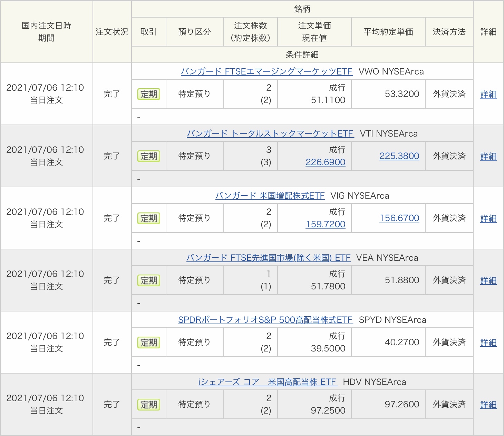
Task: Click the 定期 badge in the VIG row
Action: pyautogui.click(x=149, y=218)
